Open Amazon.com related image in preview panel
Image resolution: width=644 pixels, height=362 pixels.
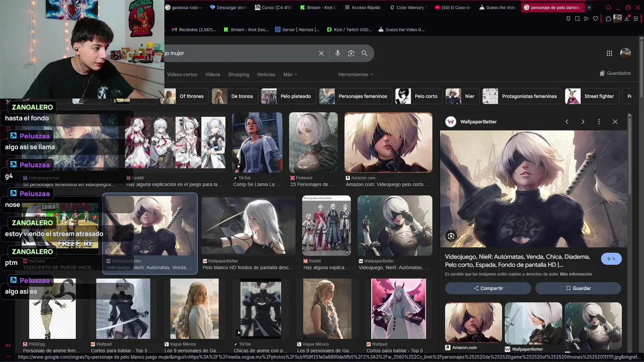473,323
